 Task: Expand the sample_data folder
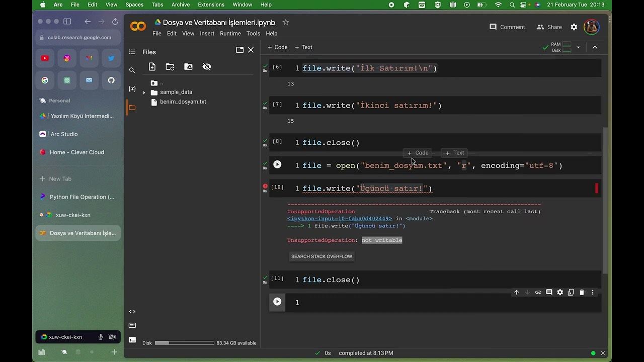pos(144,93)
